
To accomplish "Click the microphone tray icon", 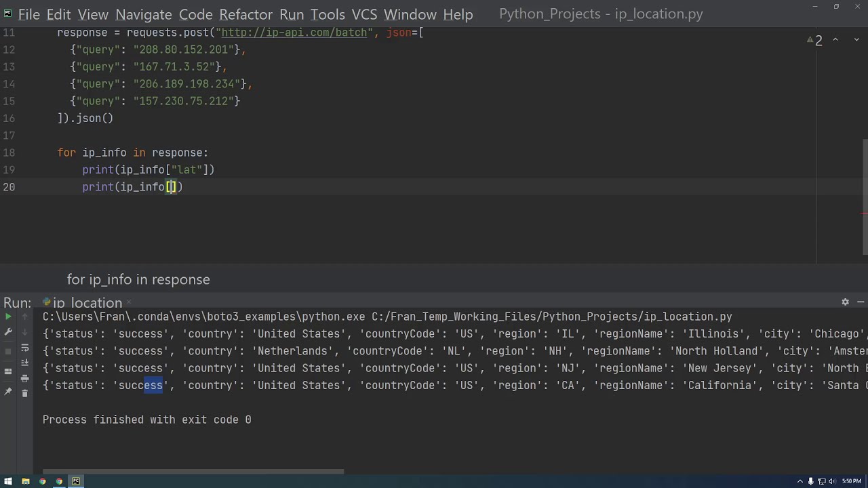I will 811,481.
